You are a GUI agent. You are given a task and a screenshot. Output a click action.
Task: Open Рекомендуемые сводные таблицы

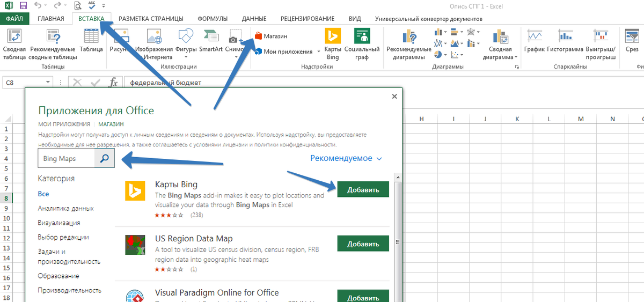click(x=53, y=45)
